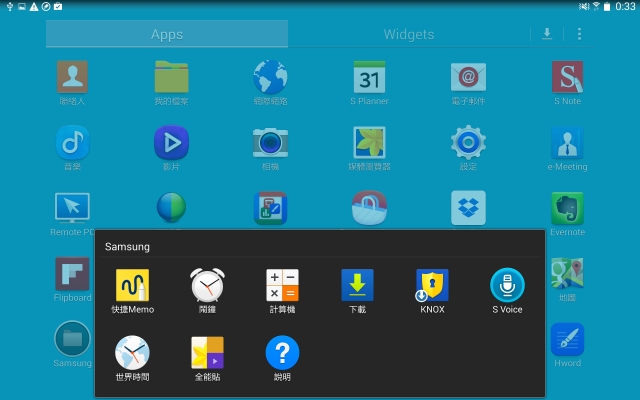This screenshot has height=400, width=640.
Task: Open the Dropbox app
Action: [468, 208]
